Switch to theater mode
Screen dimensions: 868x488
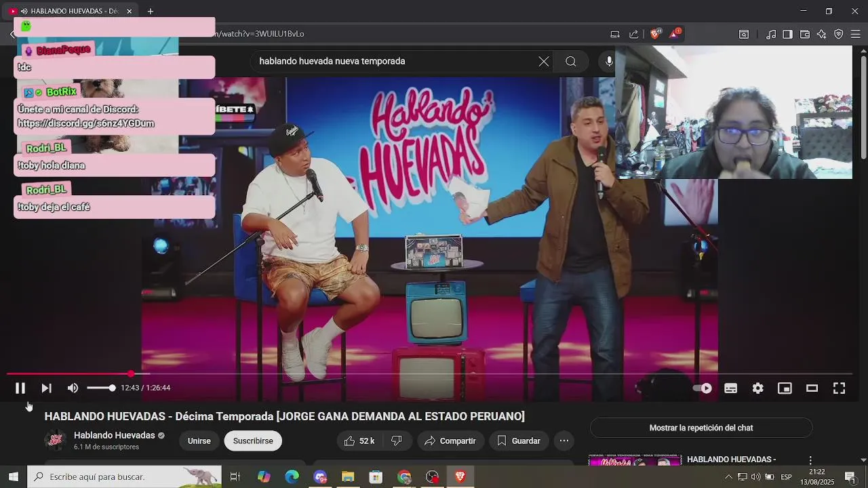click(812, 388)
